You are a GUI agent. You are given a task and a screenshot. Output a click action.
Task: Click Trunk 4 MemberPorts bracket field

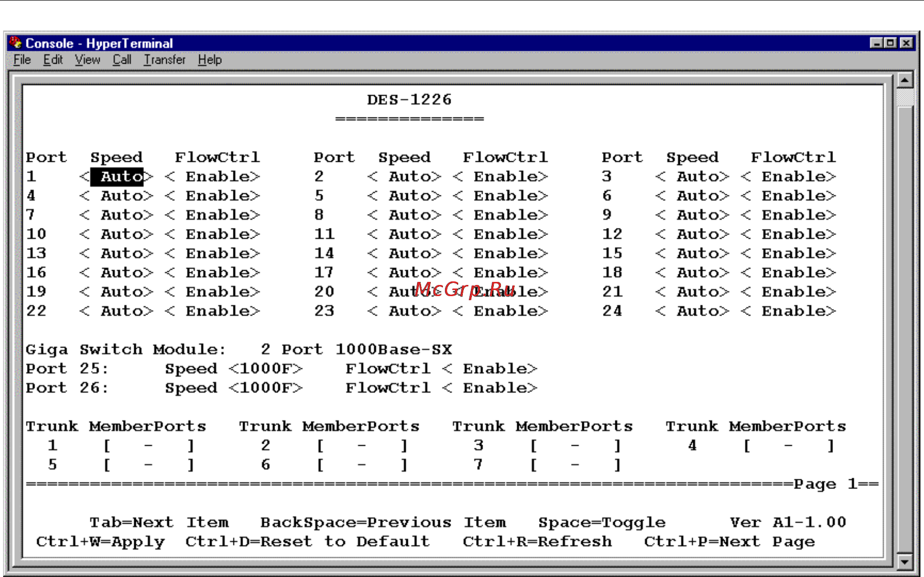pos(788,446)
